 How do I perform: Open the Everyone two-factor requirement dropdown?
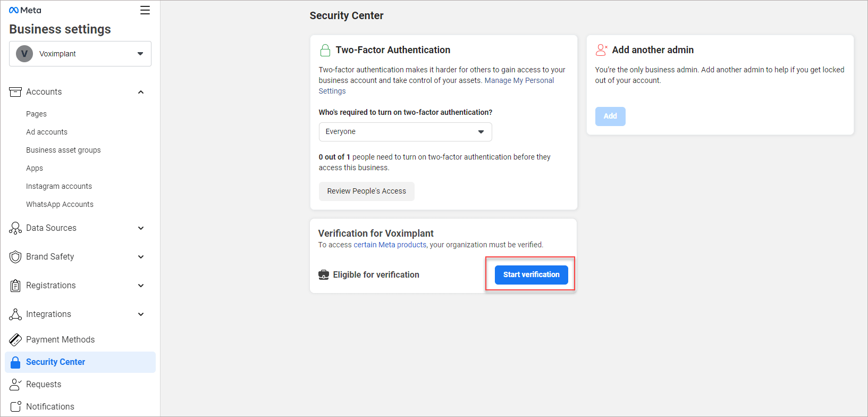405,132
